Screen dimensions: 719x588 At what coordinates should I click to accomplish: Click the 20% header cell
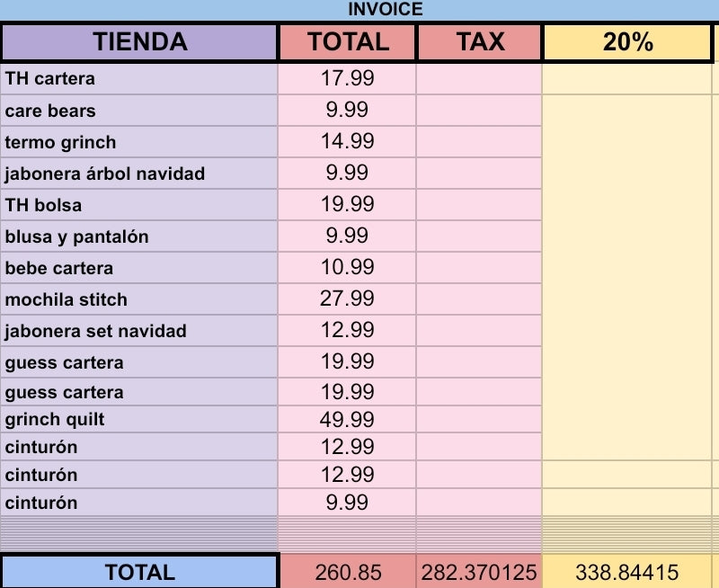627,41
